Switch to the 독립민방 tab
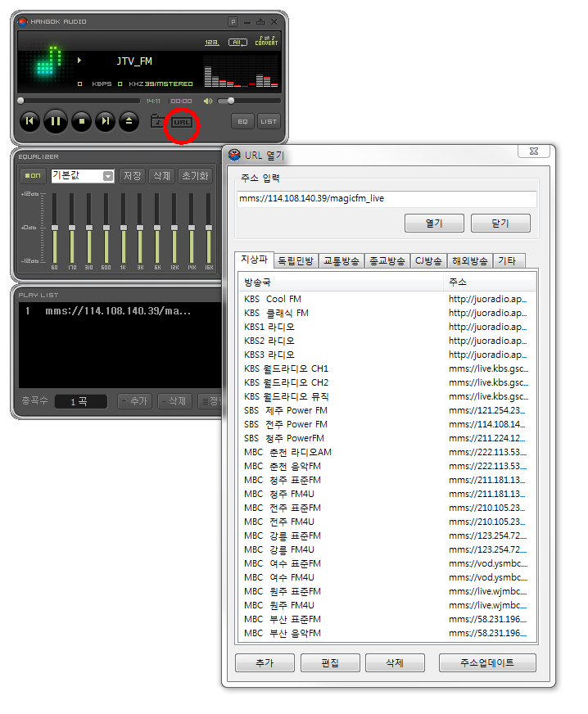The width and height of the screenshot is (588, 714). tap(296, 261)
